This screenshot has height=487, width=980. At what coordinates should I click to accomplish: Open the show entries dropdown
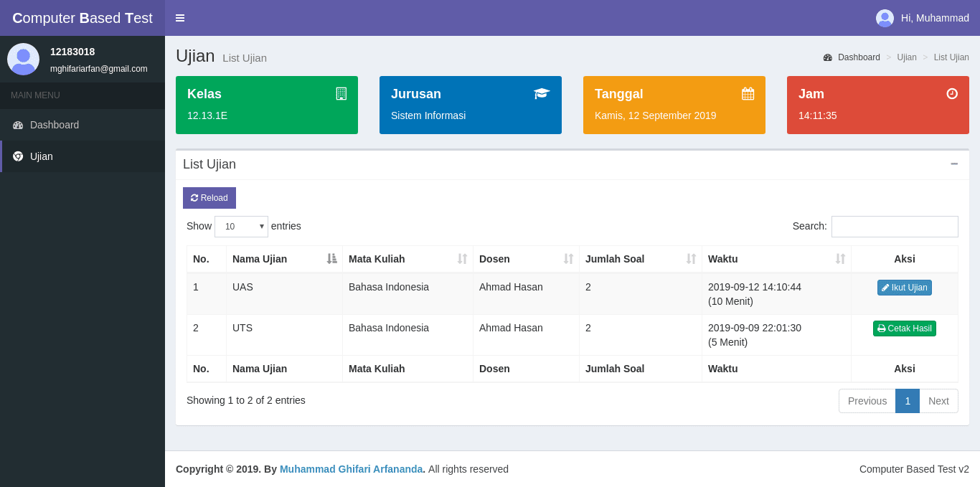pos(241,227)
